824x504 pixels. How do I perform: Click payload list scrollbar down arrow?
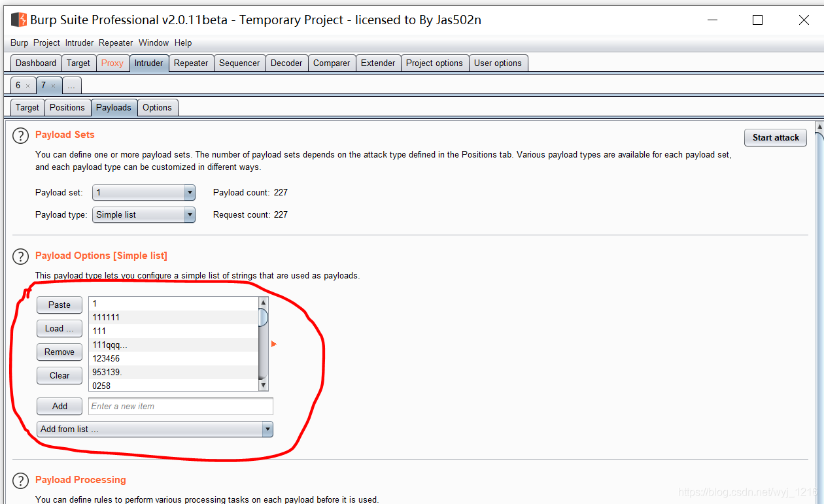pos(264,386)
